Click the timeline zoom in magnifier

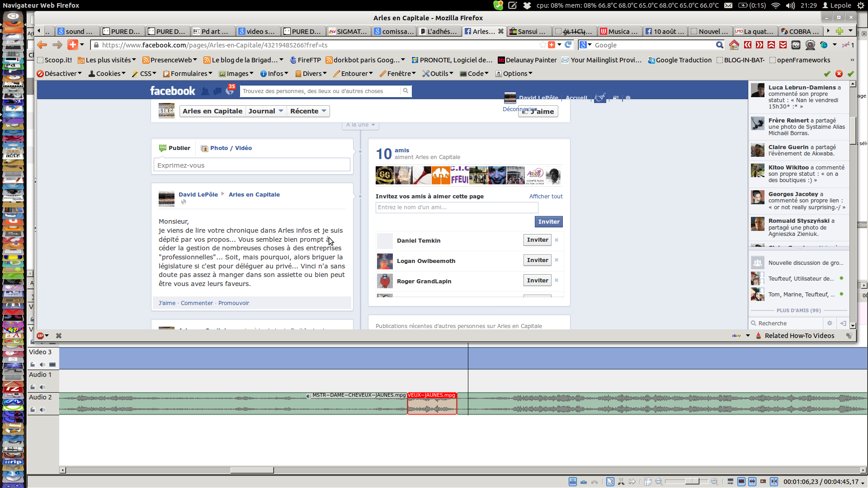714,482
